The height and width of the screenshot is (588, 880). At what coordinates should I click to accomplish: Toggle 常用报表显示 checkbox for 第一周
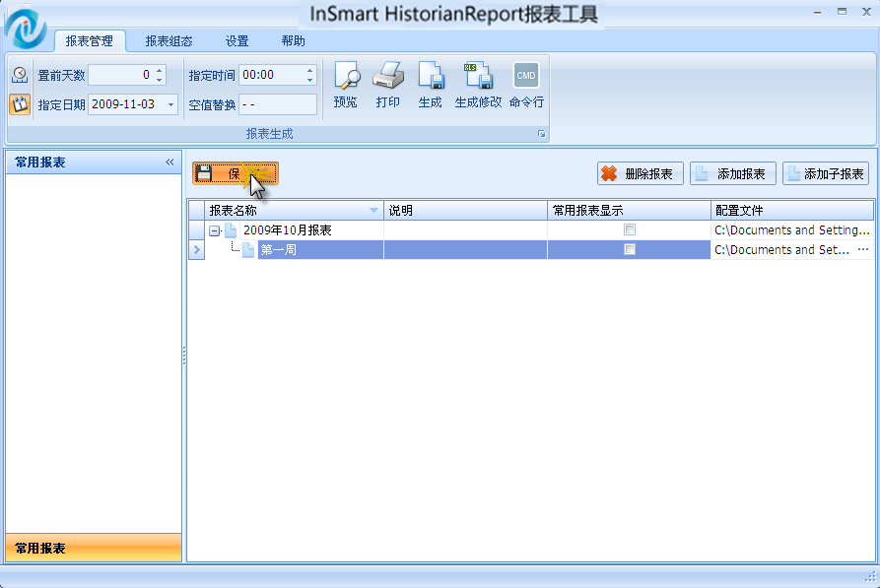coord(630,249)
